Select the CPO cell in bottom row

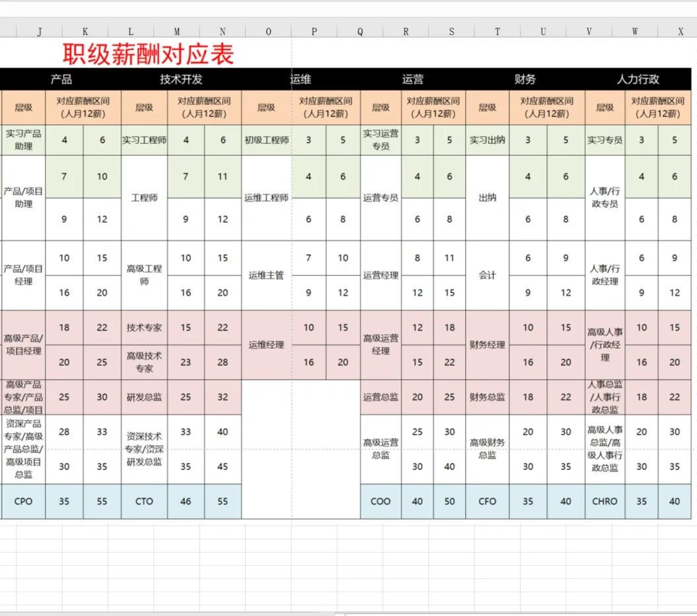pyautogui.click(x=22, y=501)
